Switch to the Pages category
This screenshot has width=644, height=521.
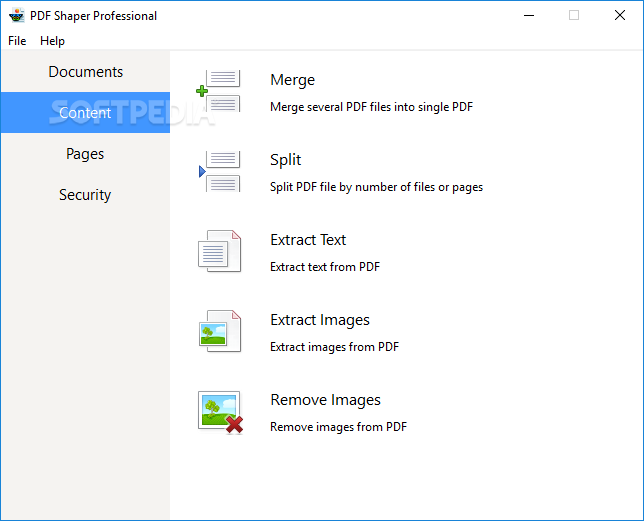click(x=85, y=154)
